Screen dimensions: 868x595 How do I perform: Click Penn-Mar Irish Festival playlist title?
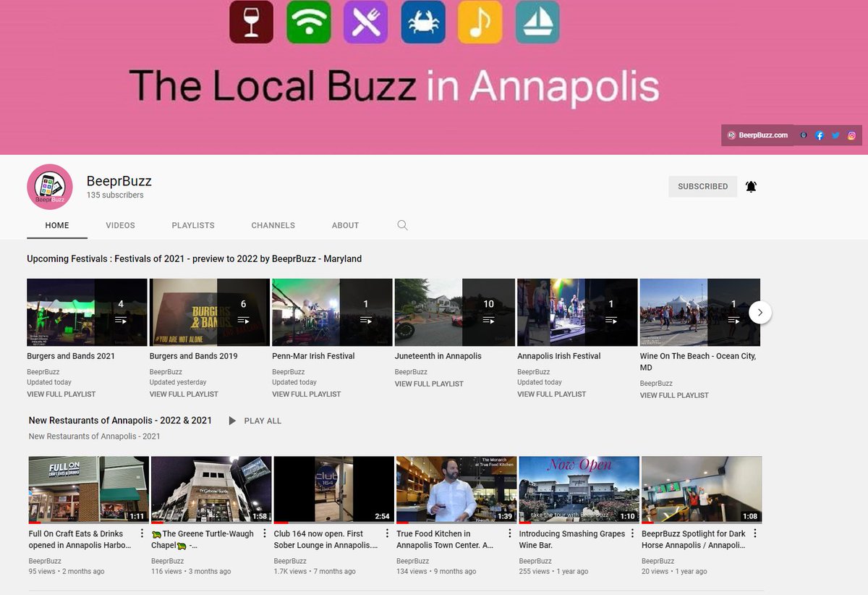click(x=313, y=356)
